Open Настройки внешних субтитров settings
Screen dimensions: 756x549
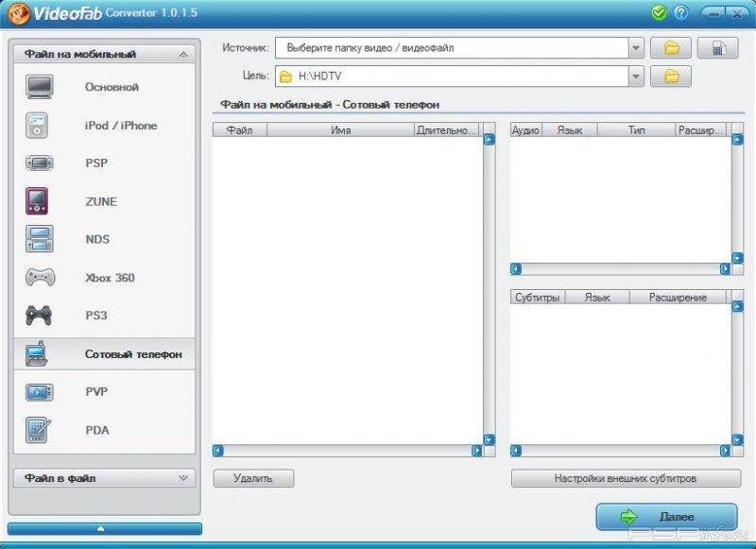(626, 478)
